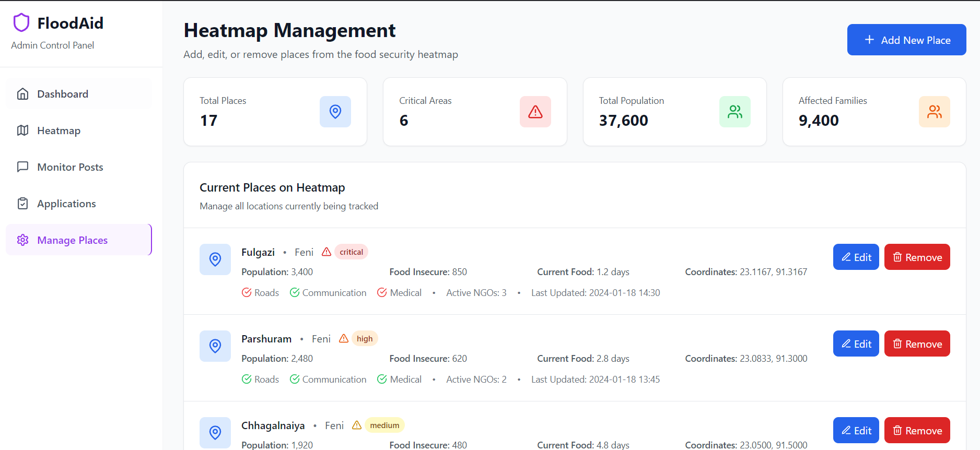The width and height of the screenshot is (980, 450).
Task: Click the Affected Families people icon
Action: click(x=935, y=112)
